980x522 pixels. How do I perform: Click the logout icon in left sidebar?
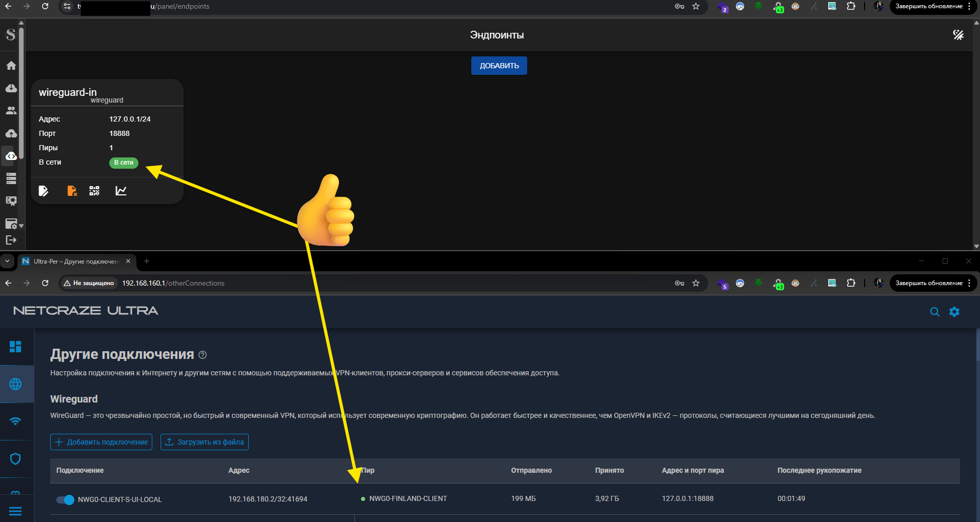pos(11,240)
